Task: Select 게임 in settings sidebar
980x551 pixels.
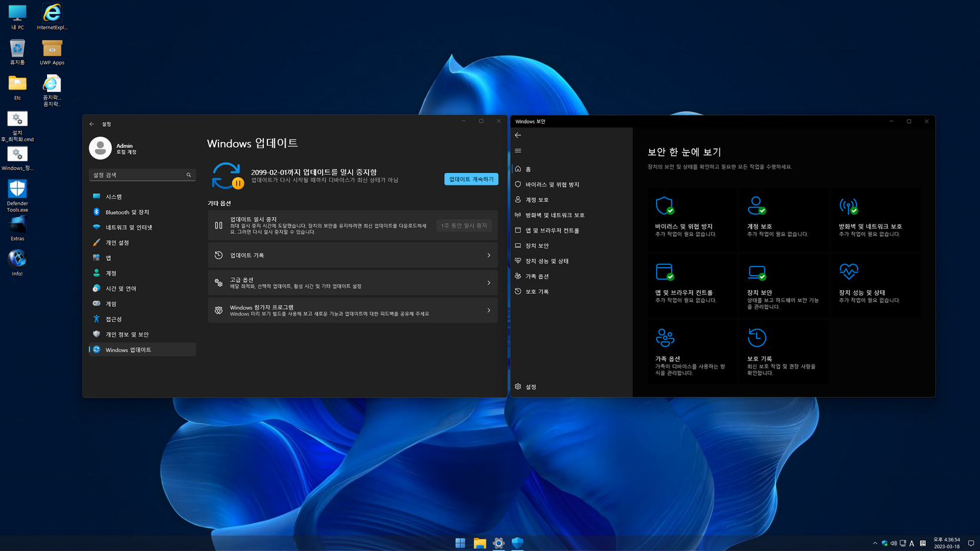Action: [x=142, y=304]
